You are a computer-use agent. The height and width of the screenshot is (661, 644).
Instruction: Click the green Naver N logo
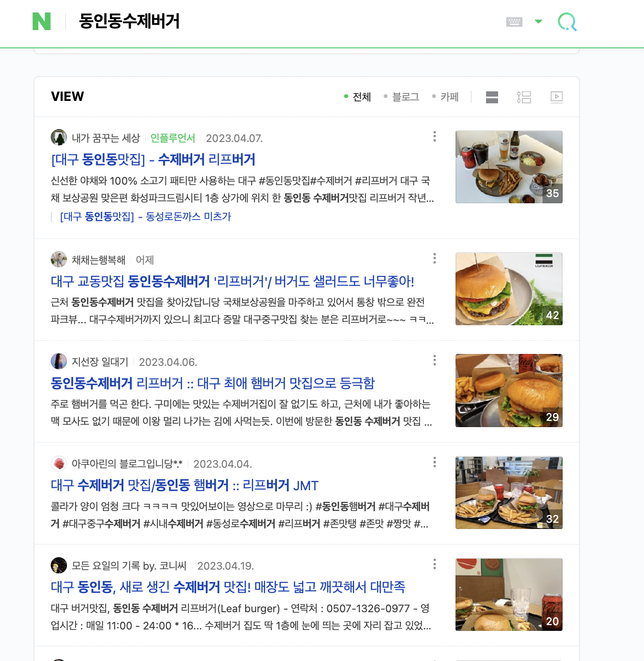click(42, 22)
